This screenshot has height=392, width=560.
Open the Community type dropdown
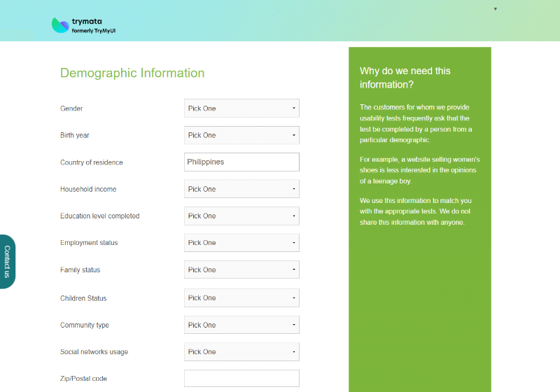point(241,325)
